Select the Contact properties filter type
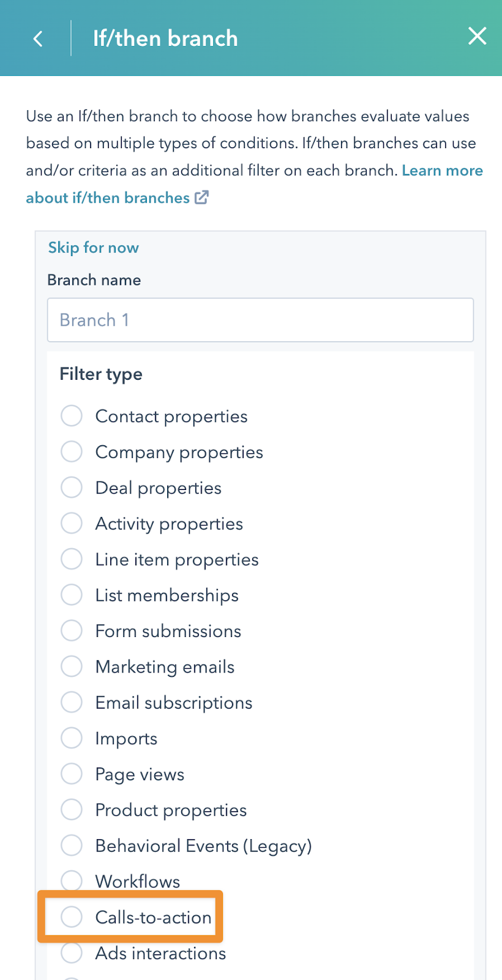This screenshot has width=502, height=980. pos(72,416)
